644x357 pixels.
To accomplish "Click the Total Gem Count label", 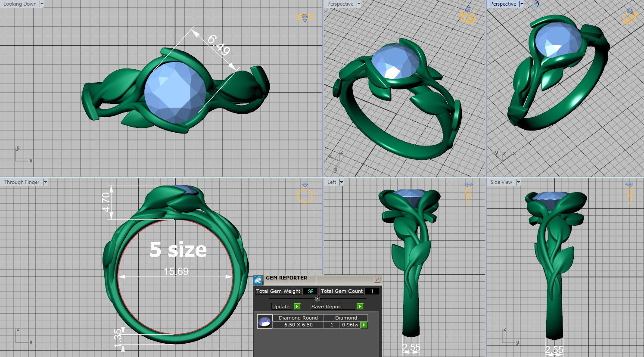I will point(342,291).
